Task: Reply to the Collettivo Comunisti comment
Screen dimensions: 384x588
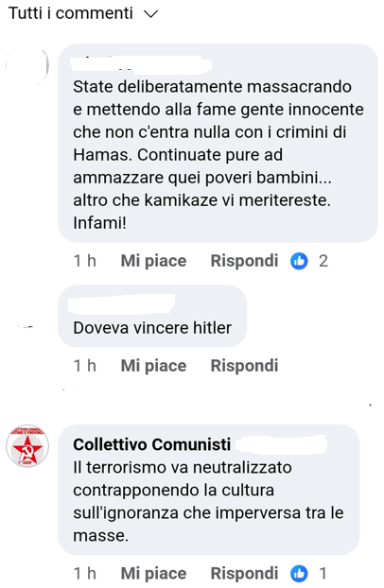Action: point(244,574)
